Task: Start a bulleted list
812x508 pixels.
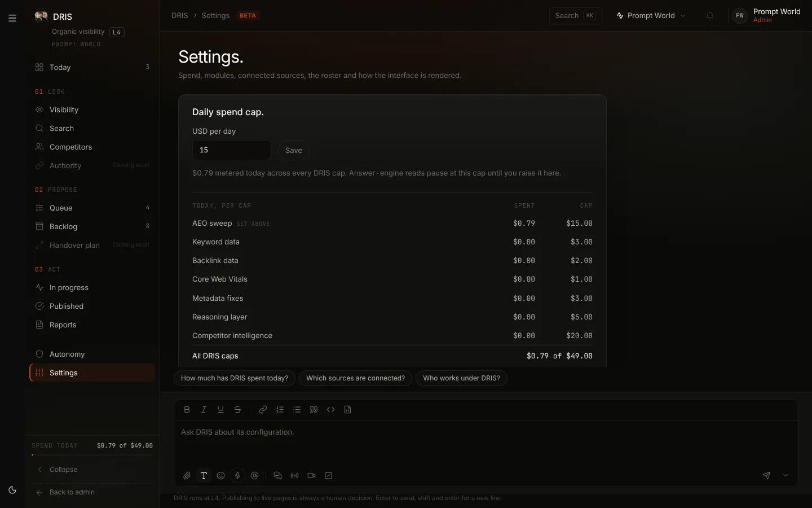Action: [297, 410]
